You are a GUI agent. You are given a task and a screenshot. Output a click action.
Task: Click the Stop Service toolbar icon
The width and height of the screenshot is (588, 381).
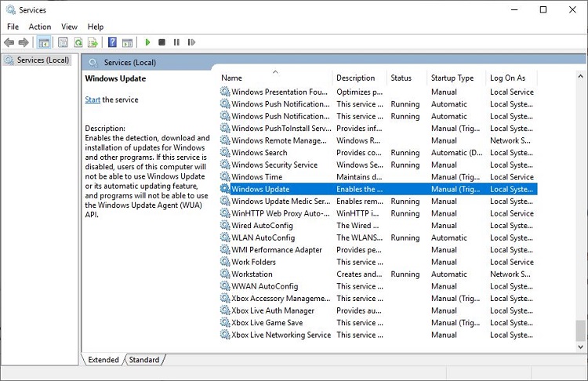[x=162, y=42]
